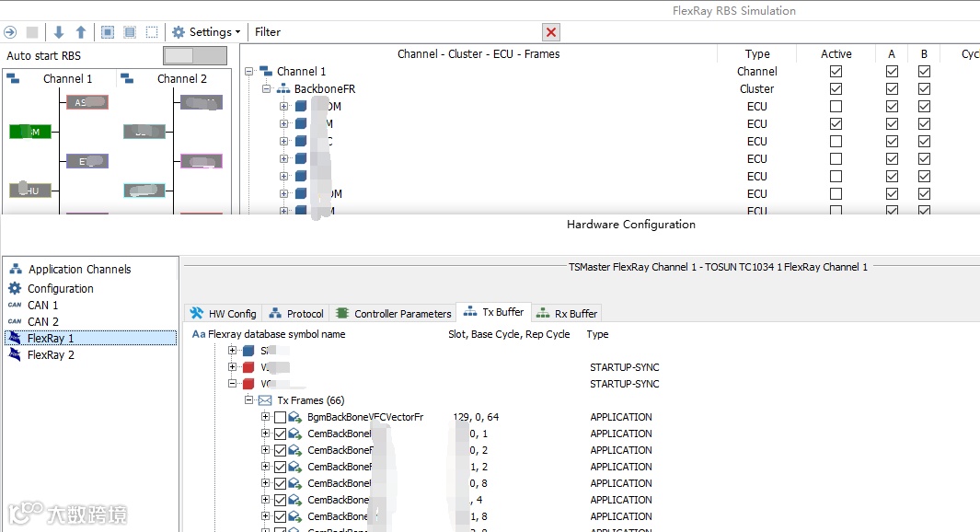Uncheck Active for the Channel row
Viewport: 980px width, 532px height.
[836, 71]
